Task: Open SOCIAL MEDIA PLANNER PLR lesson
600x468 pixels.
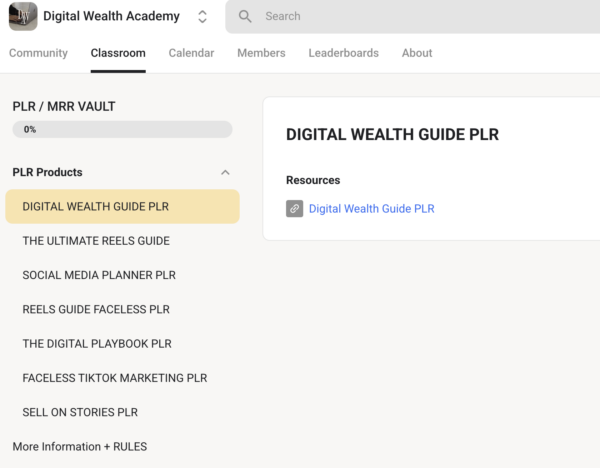Action: 99,275
